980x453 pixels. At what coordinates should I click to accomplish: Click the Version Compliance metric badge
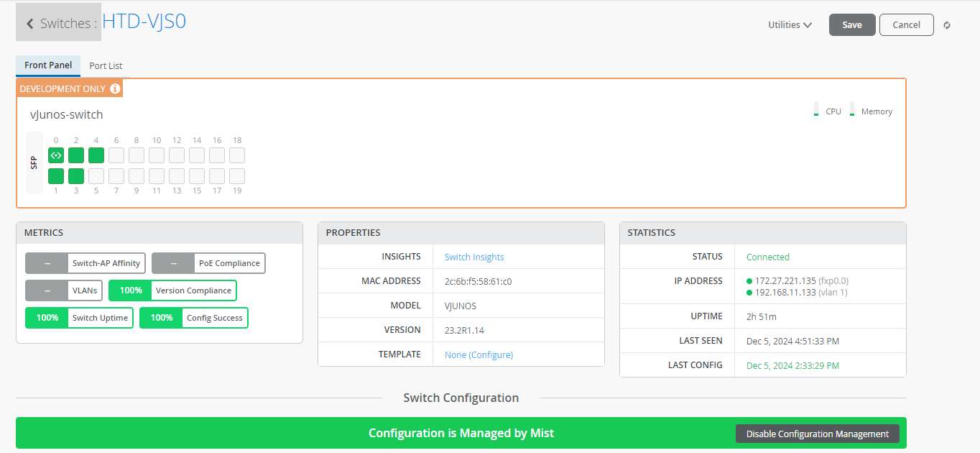click(172, 290)
